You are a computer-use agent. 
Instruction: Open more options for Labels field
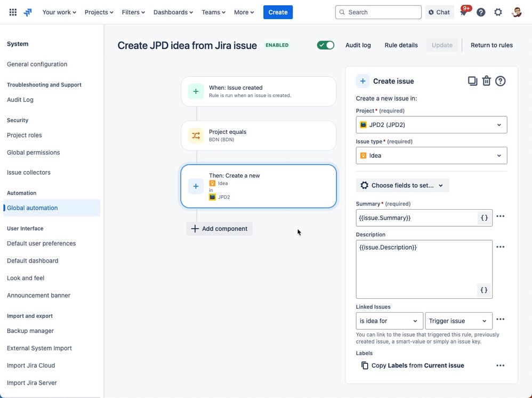501,365
